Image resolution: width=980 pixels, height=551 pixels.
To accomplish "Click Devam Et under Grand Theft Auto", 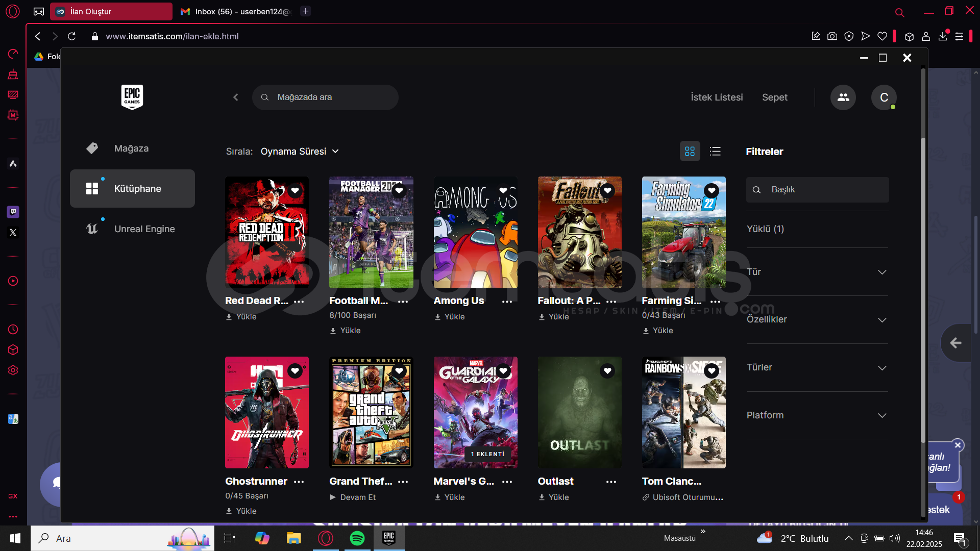I will click(357, 497).
